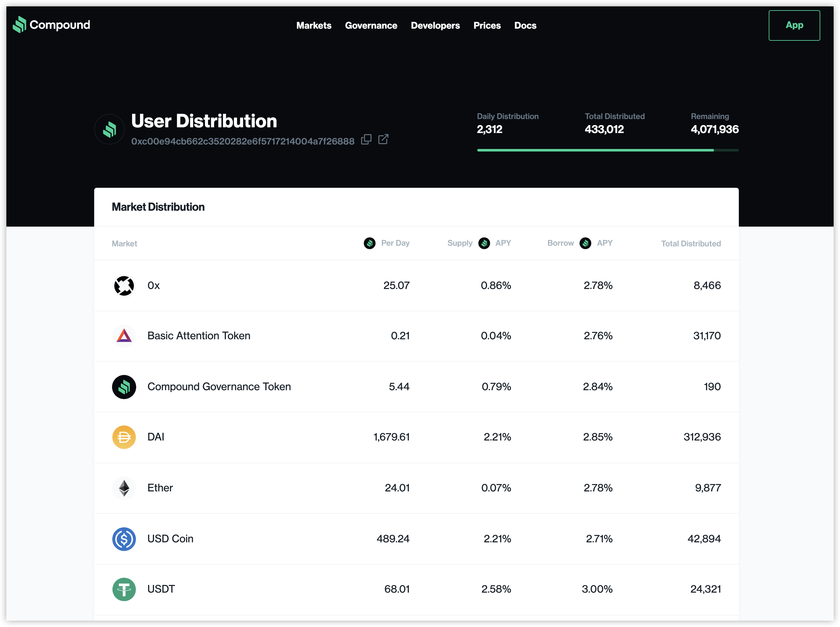Click USD Coin total distributed 42,894

[x=704, y=539]
